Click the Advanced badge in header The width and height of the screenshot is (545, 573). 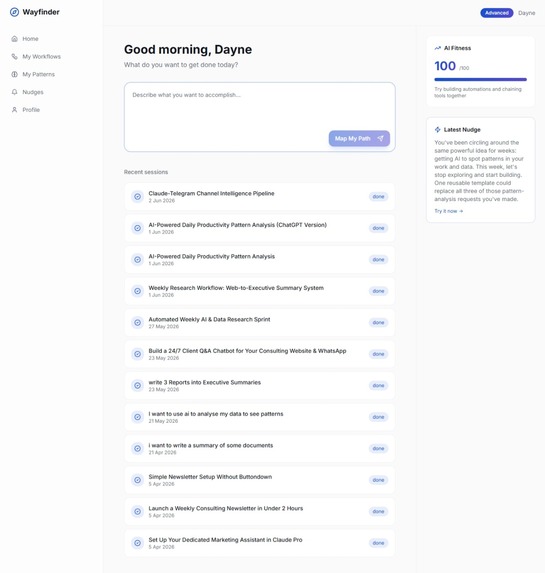tap(496, 13)
